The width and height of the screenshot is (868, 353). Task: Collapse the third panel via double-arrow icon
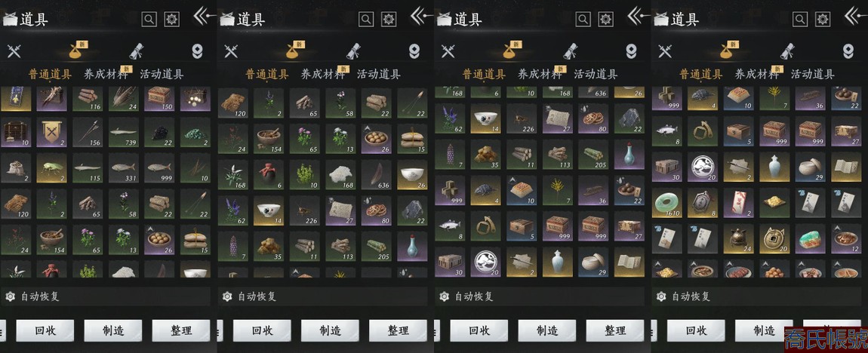coord(638,16)
